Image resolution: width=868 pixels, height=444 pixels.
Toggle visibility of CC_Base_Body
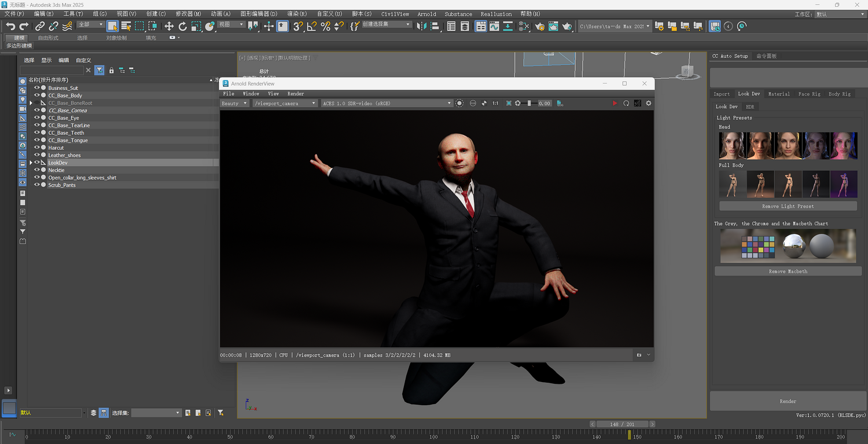[36, 96]
